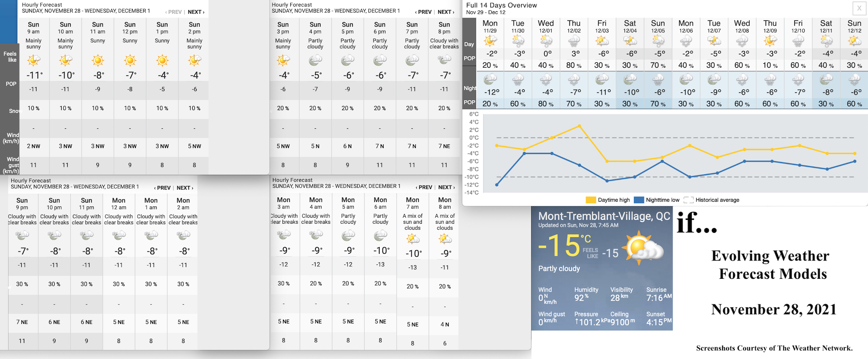This screenshot has height=359, width=868.
Task: Click the Sun 12 pm temperature -7°
Action: point(131,75)
